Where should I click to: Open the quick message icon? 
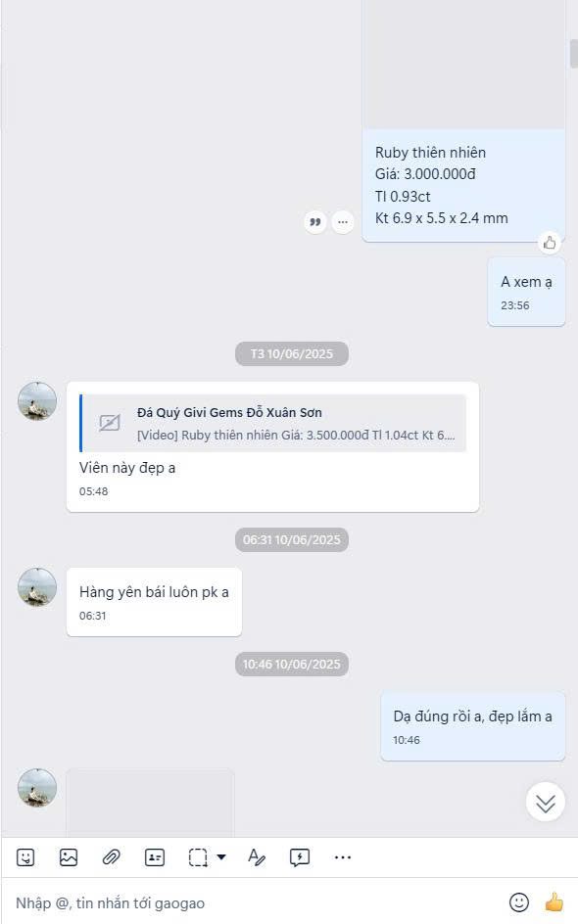300,857
